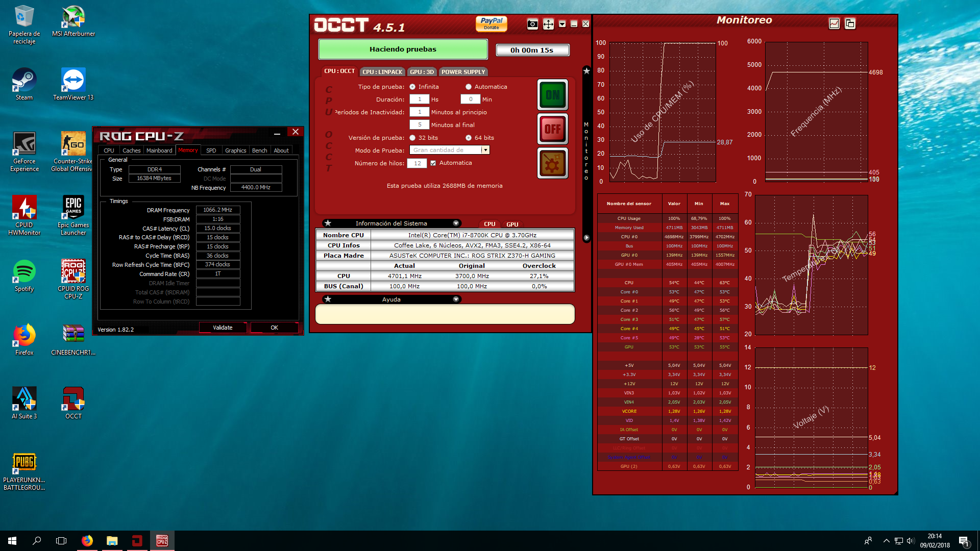This screenshot has height=551, width=980.
Task: Open taskbar search magnifier
Action: 37,541
